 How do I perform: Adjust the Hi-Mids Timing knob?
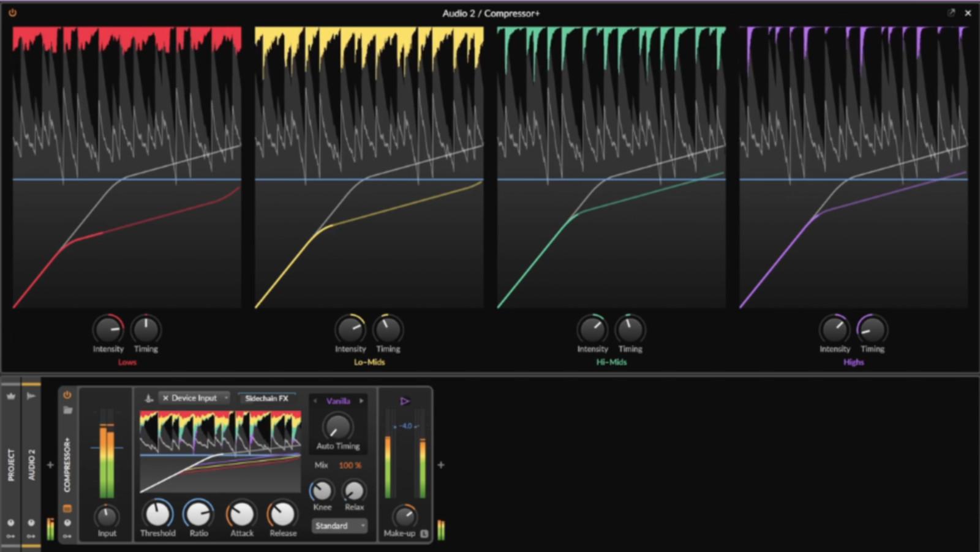(630, 329)
